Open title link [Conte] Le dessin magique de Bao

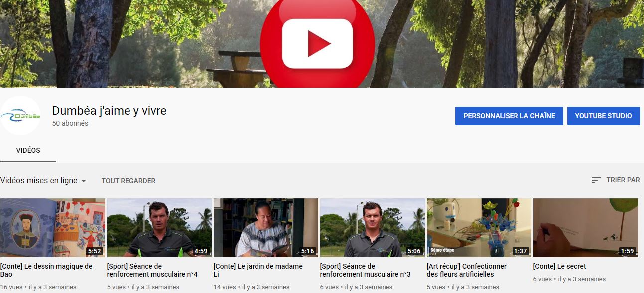pyautogui.click(x=47, y=270)
